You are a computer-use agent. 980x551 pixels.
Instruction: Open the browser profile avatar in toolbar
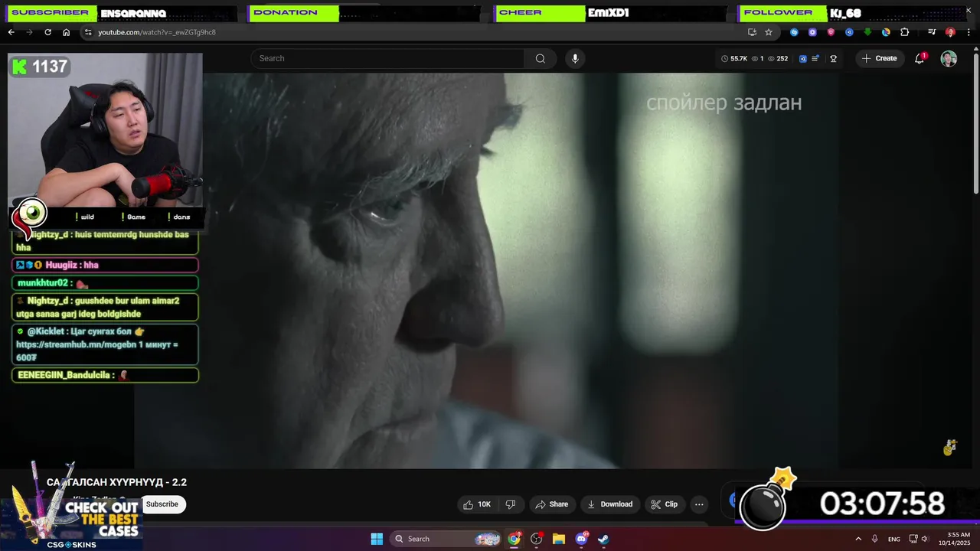950,32
